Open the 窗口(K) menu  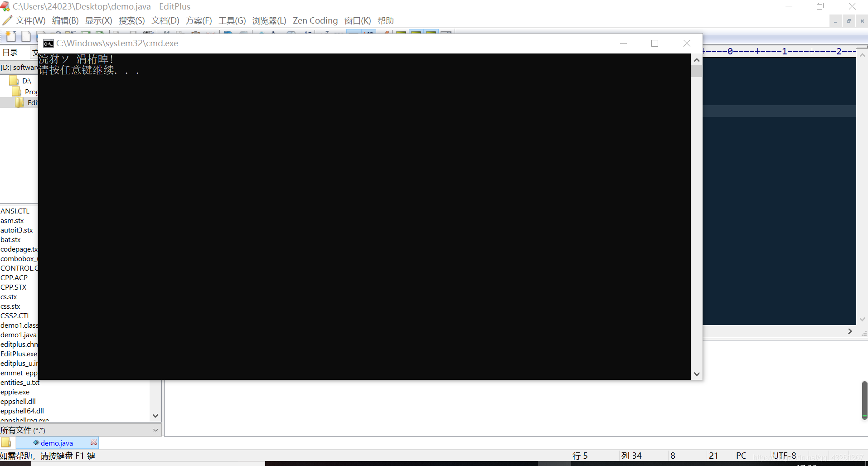(358, 21)
